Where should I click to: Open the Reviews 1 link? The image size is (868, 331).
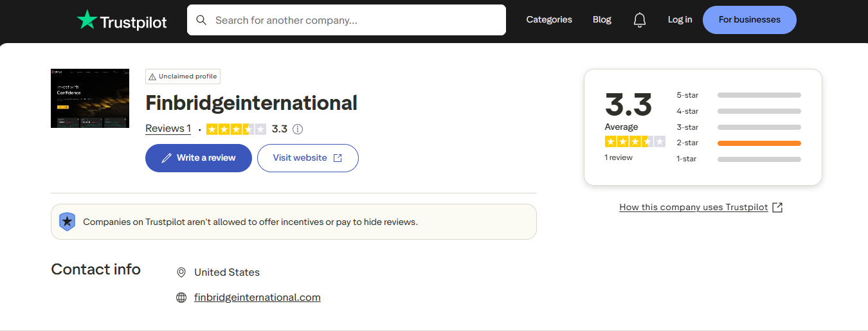point(168,129)
